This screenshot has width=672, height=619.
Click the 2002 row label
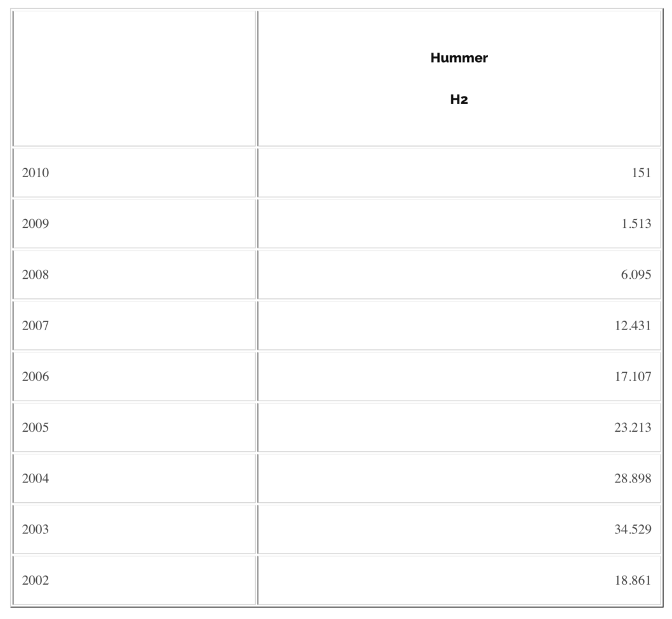click(x=36, y=580)
